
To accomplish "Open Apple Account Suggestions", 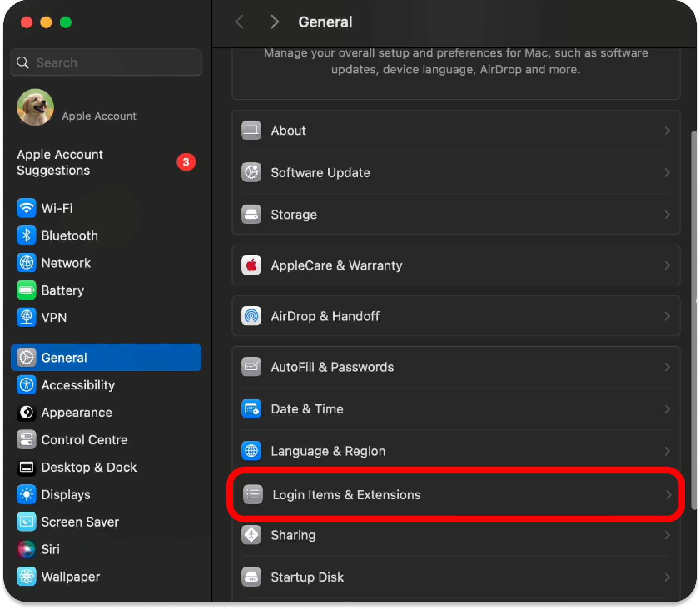I will click(60, 162).
